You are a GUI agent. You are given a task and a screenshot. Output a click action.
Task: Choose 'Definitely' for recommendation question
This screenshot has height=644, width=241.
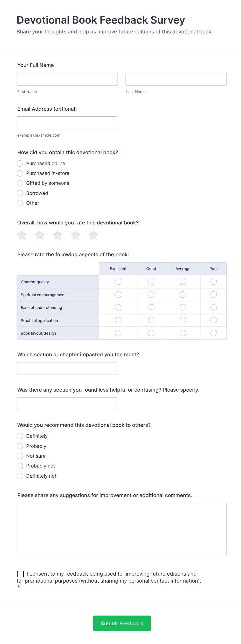pyautogui.click(x=20, y=436)
